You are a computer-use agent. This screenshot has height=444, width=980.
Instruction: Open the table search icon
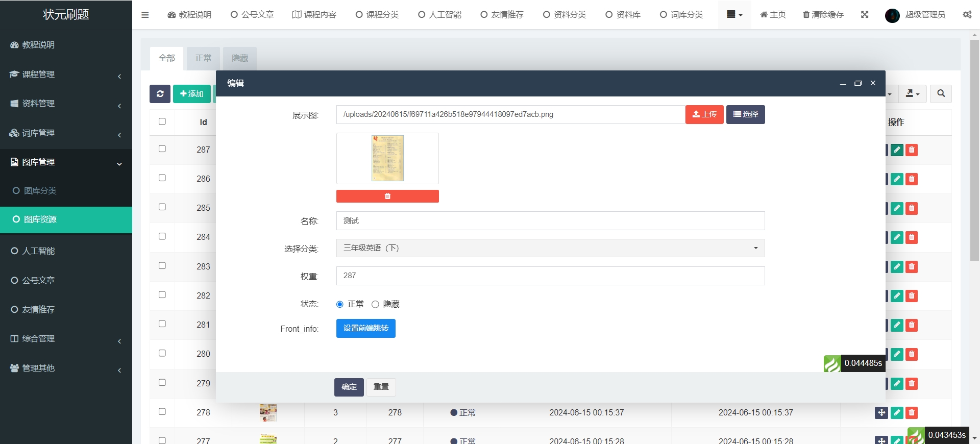pyautogui.click(x=941, y=94)
